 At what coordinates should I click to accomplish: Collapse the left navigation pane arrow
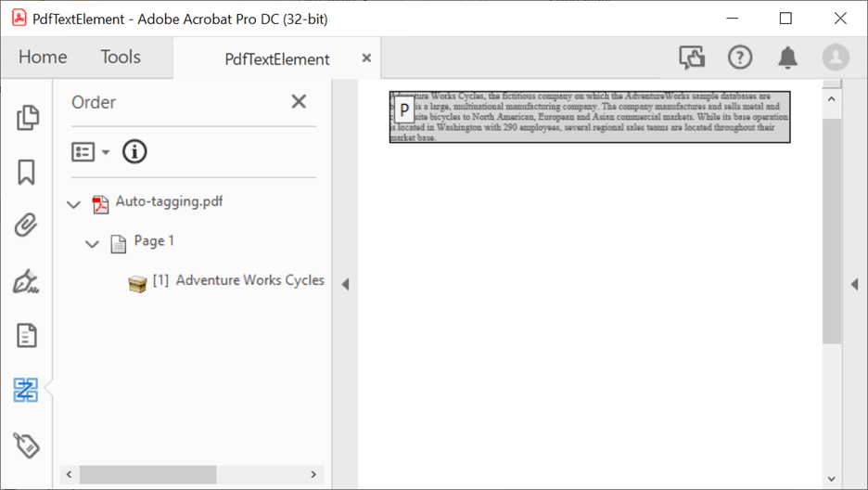tap(345, 284)
